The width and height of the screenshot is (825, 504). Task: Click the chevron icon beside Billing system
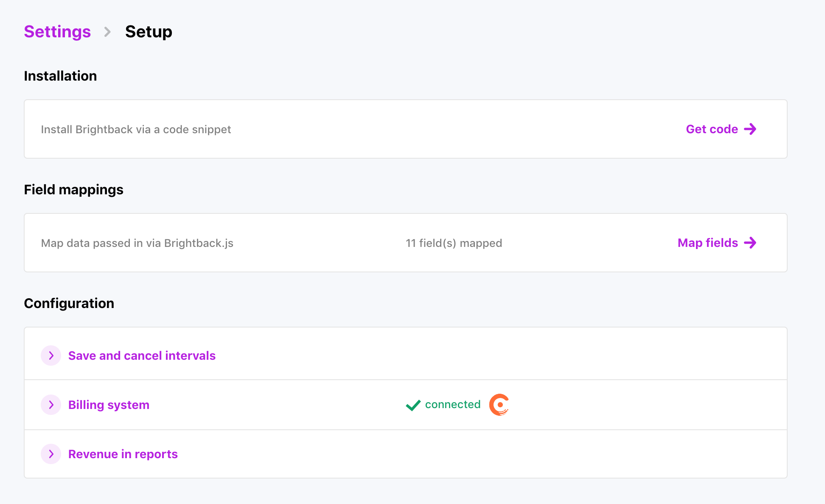[51, 405]
